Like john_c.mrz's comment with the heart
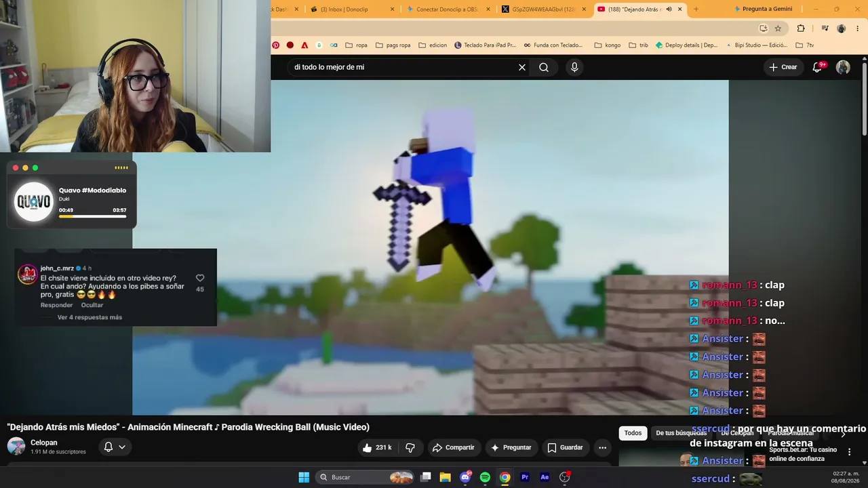This screenshot has width=868, height=488. [x=200, y=278]
